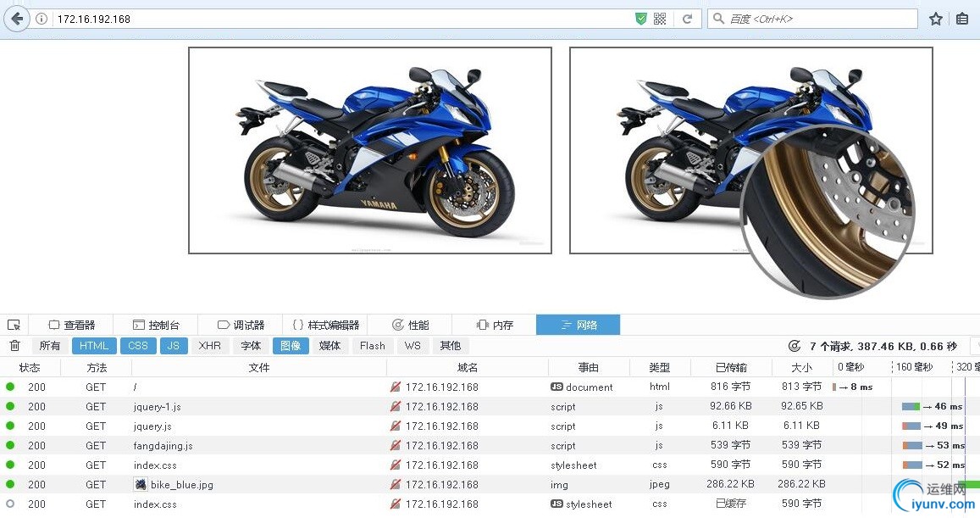The height and width of the screenshot is (518, 980).
Task: Sort requests by the 状态 column header
Action: point(30,367)
